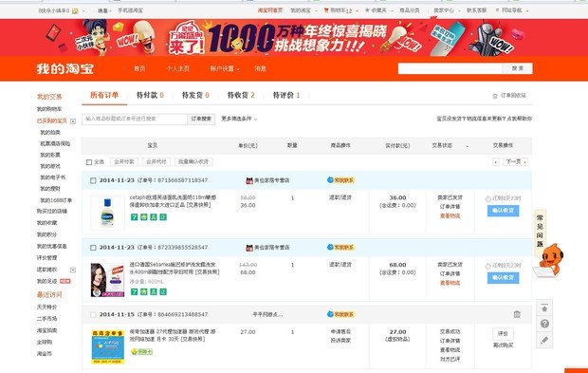Expand the 退款维权 sidebar section
588x373 pixels.
(x=73, y=270)
